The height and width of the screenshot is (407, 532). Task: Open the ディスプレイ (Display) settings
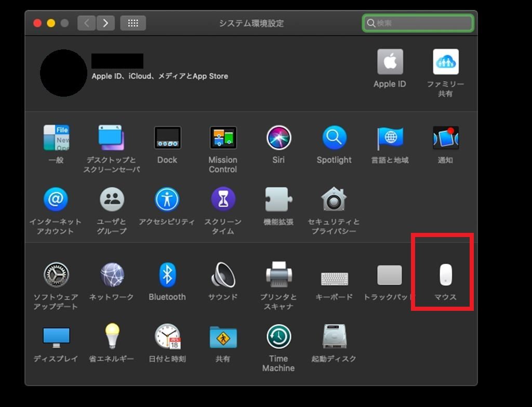(x=56, y=337)
